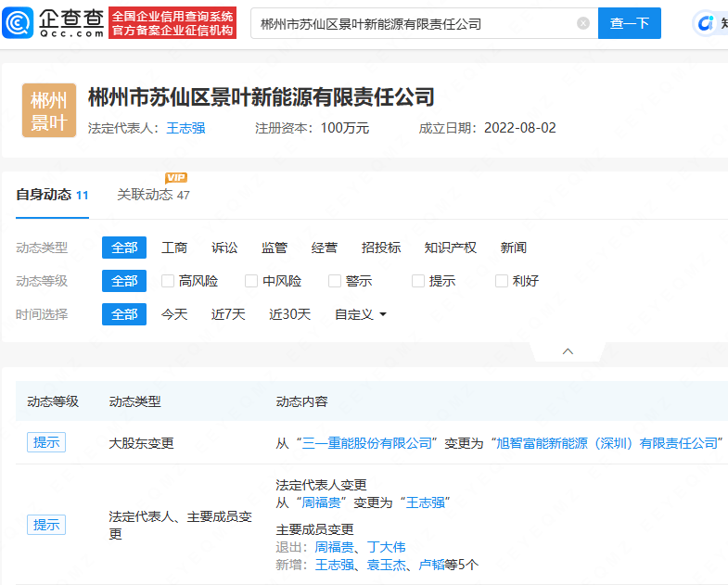
Task: Open 丁大伟 link in 退出 list
Action: point(387,547)
